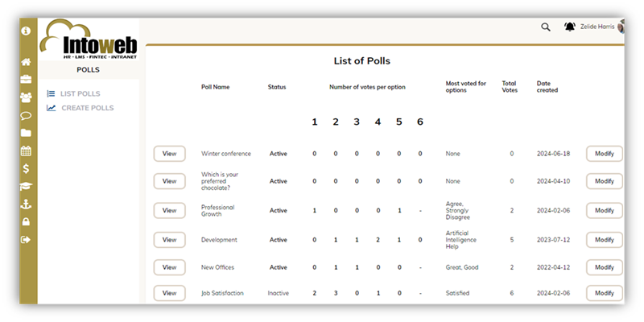This screenshot has height=322, width=644.
Task: Click the POLLS section title
Action: pyautogui.click(x=88, y=70)
